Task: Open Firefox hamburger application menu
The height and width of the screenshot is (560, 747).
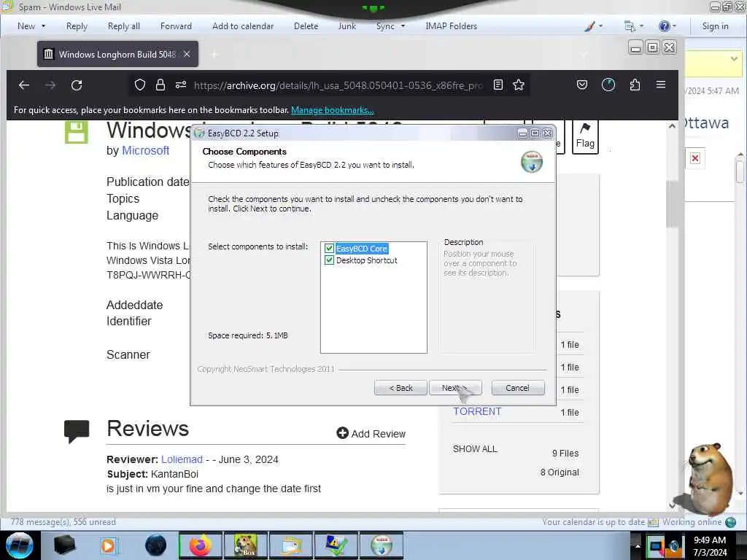Action: pyautogui.click(x=661, y=85)
